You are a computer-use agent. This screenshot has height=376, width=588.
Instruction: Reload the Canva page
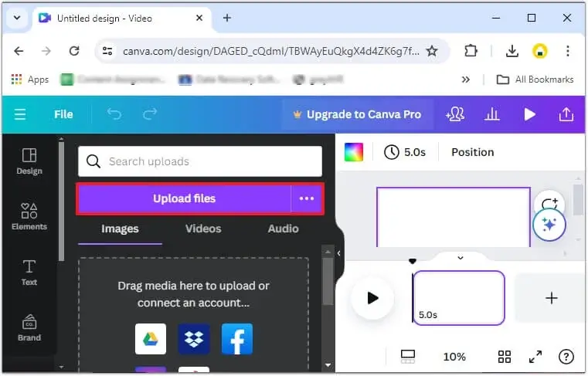pyautogui.click(x=74, y=51)
